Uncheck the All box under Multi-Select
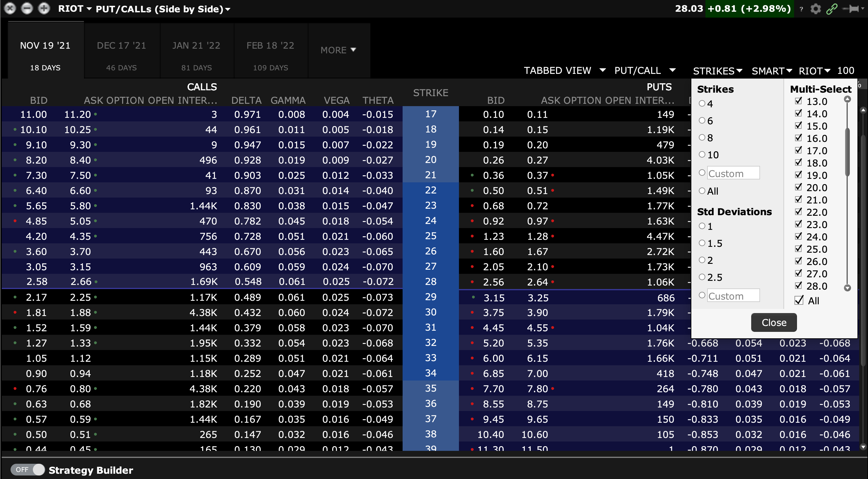The width and height of the screenshot is (868, 479). (798, 300)
